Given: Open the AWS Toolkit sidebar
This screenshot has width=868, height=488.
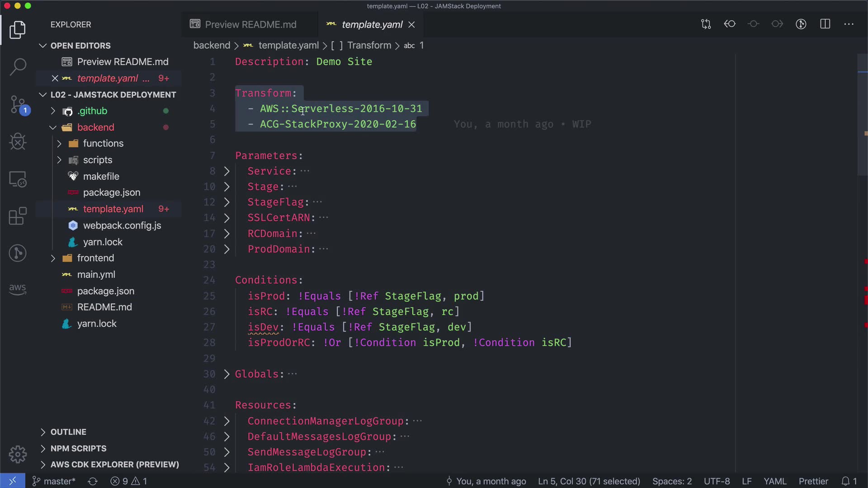Looking at the screenshot, I should tap(18, 289).
